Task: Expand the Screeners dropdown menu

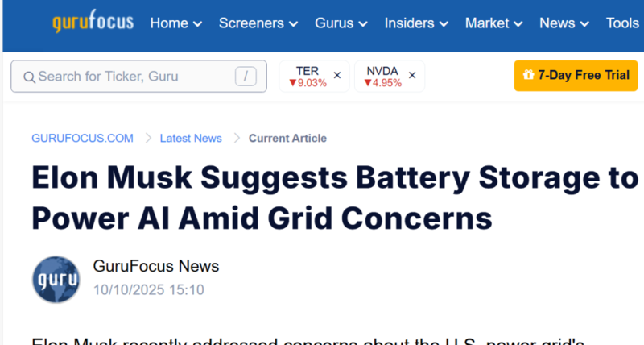Action: (x=258, y=23)
